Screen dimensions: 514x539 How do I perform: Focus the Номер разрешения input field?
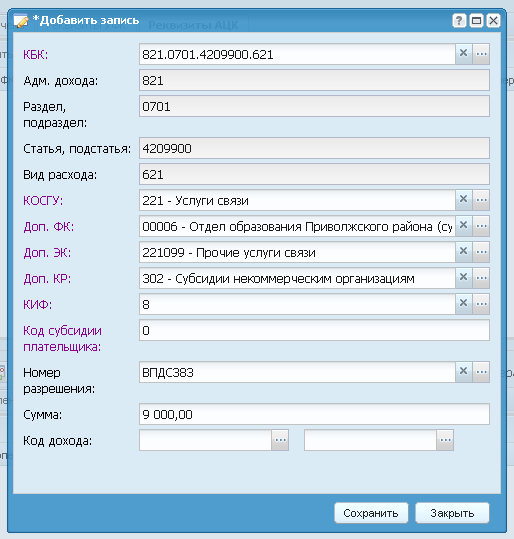[x=297, y=372]
